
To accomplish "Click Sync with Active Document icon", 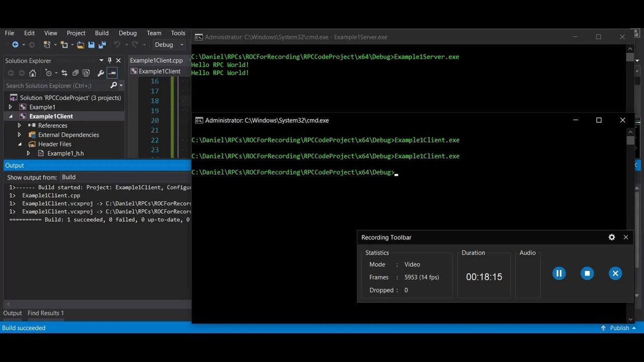I will [64, 73].
